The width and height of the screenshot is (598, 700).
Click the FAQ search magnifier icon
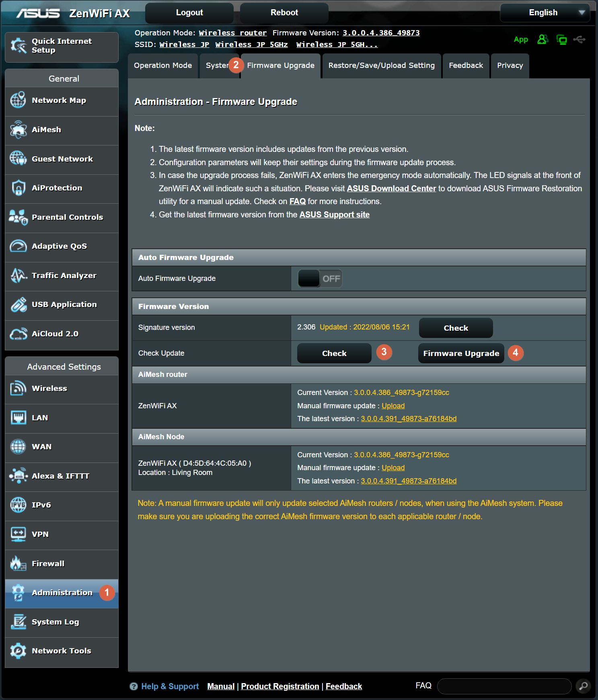[583, 686]
